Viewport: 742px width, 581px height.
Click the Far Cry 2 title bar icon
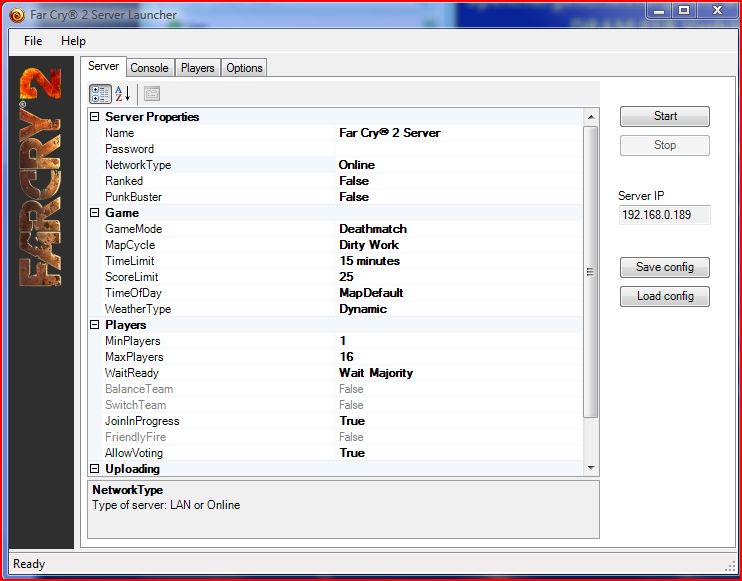pyautogui.click(x=17, y=15)
